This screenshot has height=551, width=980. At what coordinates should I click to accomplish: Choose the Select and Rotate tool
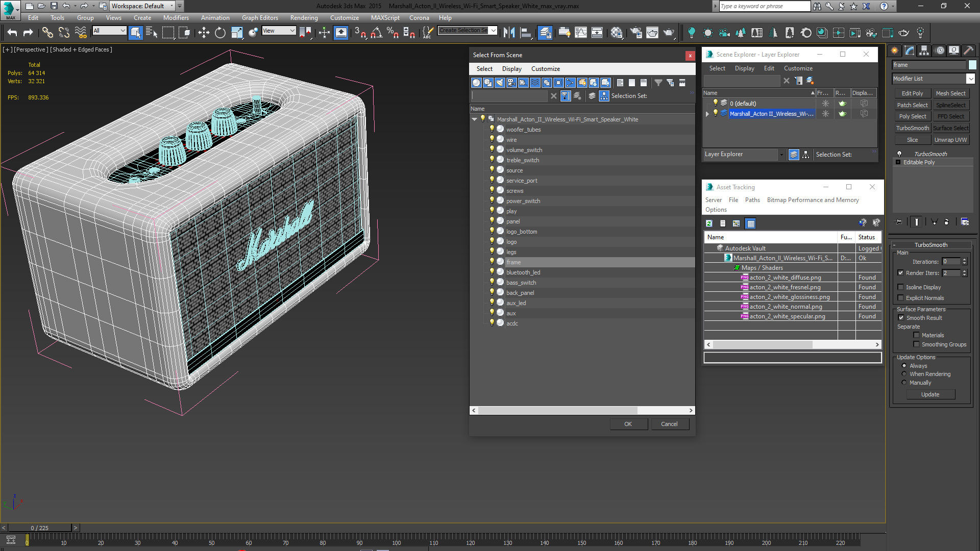pyautogui.click(x=220, y=33)
